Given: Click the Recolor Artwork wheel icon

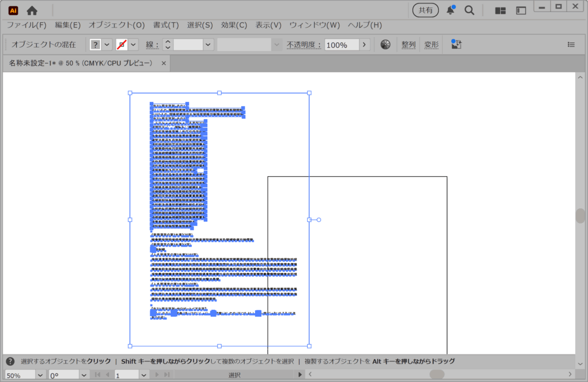Looking at the screenshot, I should [x=386, y=45].
